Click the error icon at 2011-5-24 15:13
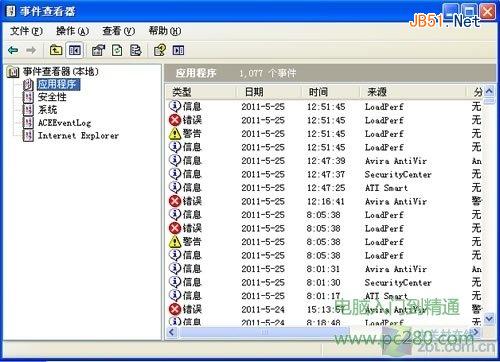 (175, 309)
